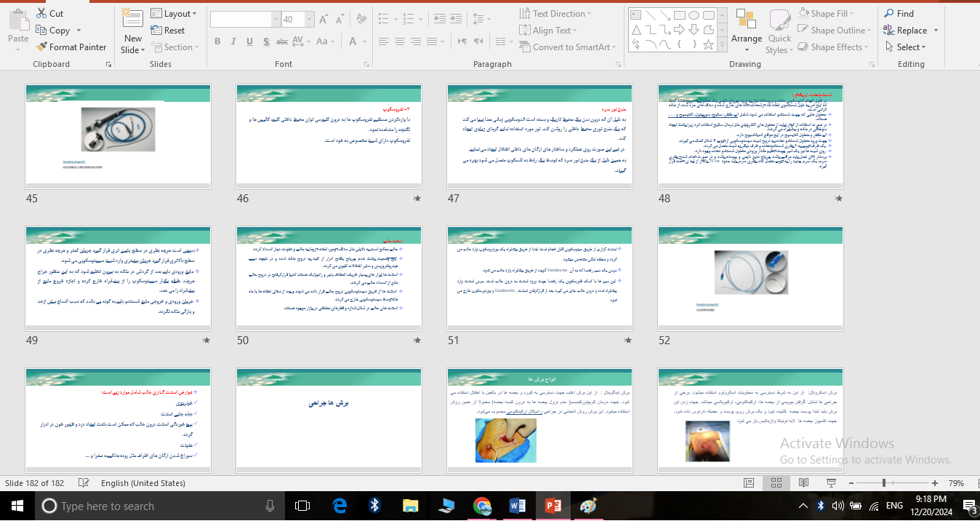Click the Reset slide icon
The height and width of the screenshot is (529, 980).
pos(157,31)
